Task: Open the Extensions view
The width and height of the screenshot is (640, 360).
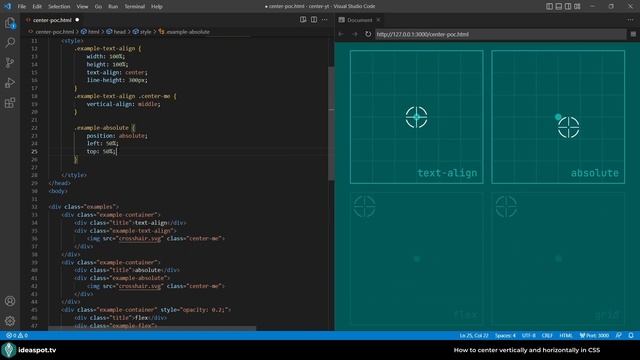Action: [10, 102]
